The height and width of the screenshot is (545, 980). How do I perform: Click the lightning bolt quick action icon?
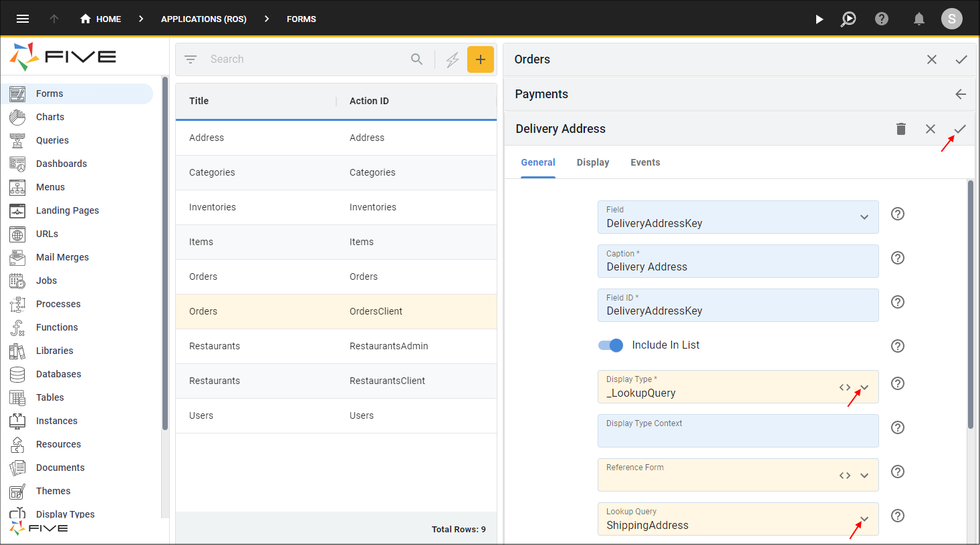point(453,59)
